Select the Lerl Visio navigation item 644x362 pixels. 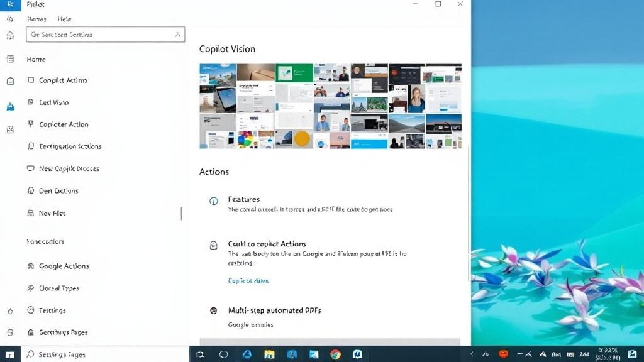54,102
